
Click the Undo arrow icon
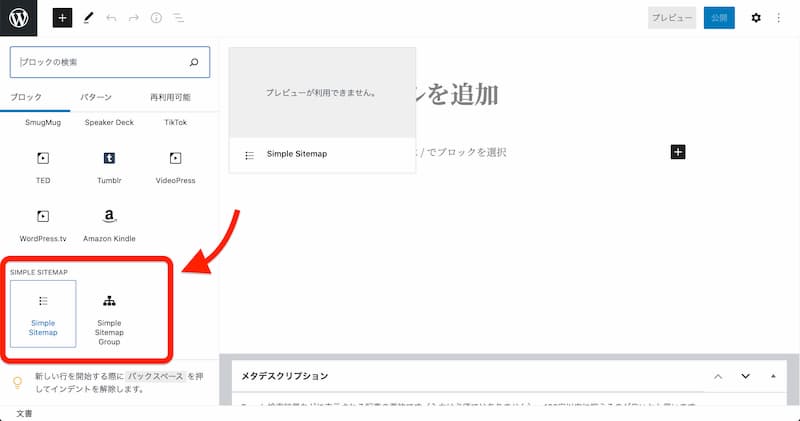(111, 18)
